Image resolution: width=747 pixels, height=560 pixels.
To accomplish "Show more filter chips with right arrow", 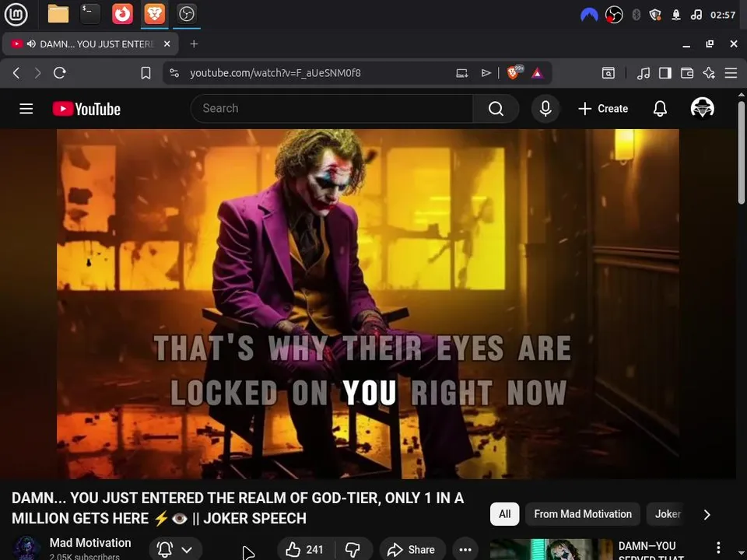I will click(707, 515).
